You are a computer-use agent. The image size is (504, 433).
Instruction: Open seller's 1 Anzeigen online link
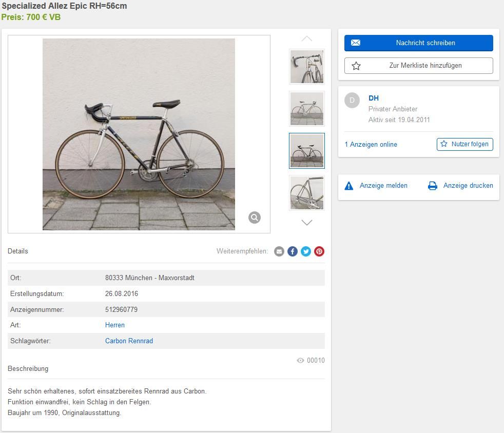tap(371, 145)
